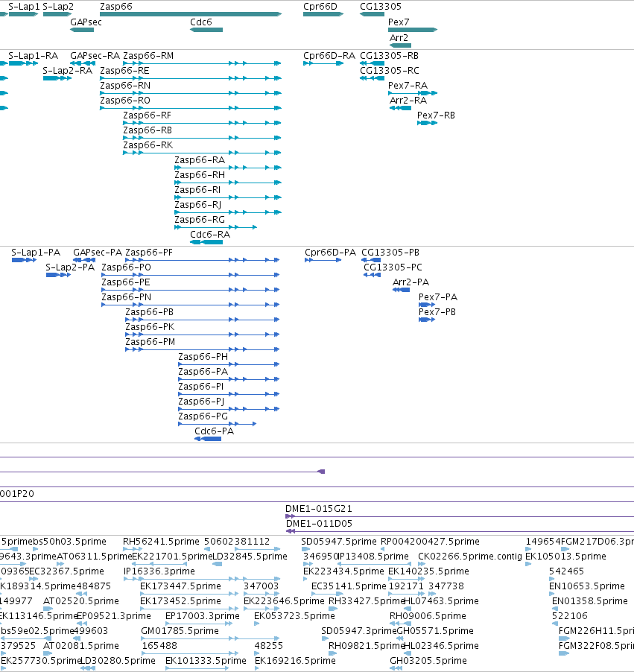The image size is (634, 672).
Task: Select the Arr2-RA transcript label
Action: [x=408, y=101]
